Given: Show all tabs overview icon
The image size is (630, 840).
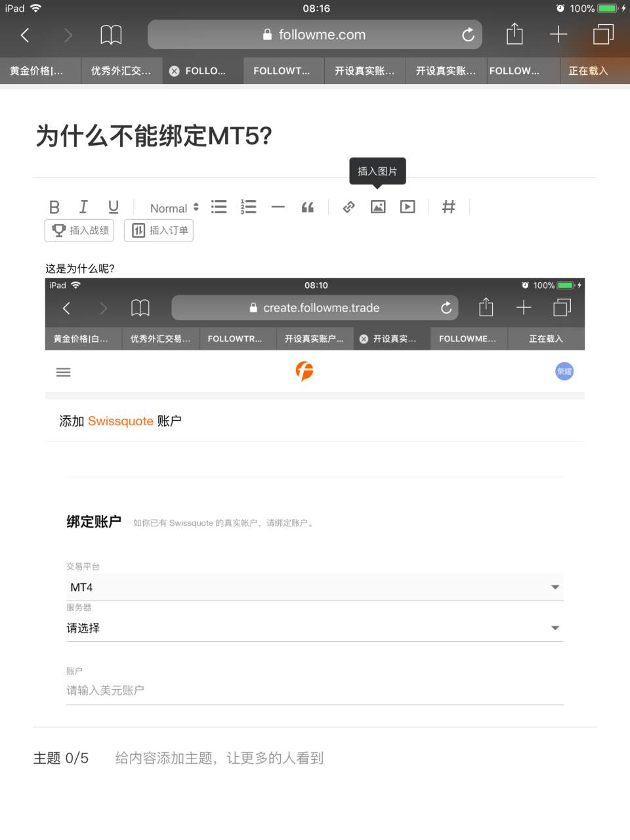Looking at the screenshot, I should point(603,34).
